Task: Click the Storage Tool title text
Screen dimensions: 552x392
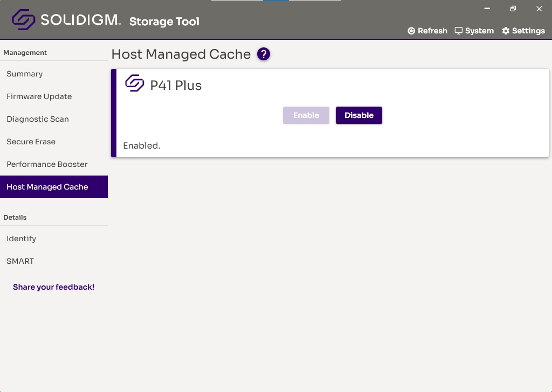Action: click(164, 22)
